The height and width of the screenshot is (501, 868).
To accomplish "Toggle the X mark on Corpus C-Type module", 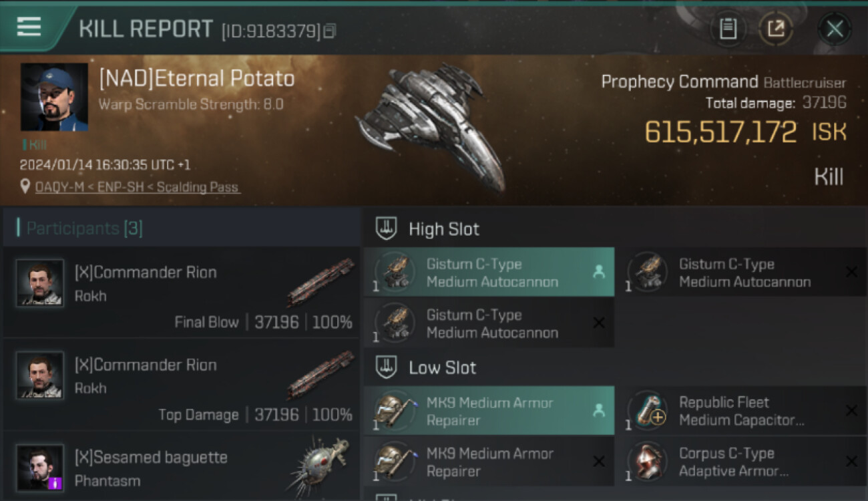I will (x=851, y=462).
